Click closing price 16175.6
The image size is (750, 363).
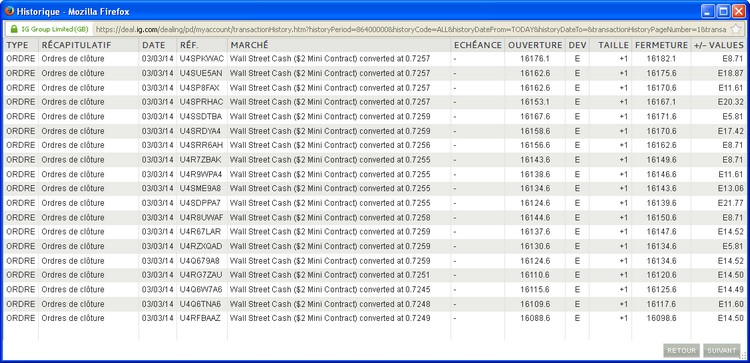(662, 73)
